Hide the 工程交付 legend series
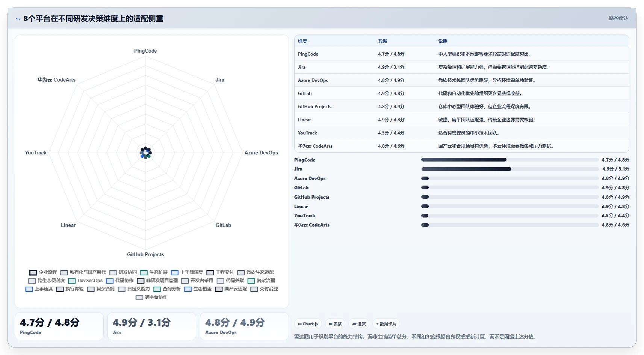Image resolution: width=644 pixels, height=355 pixels. tap(220, 272)
